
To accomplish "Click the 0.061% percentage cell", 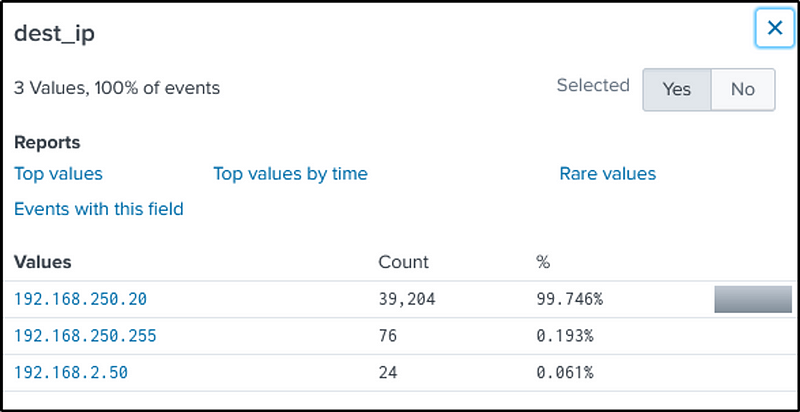I will tap(564, 373).
